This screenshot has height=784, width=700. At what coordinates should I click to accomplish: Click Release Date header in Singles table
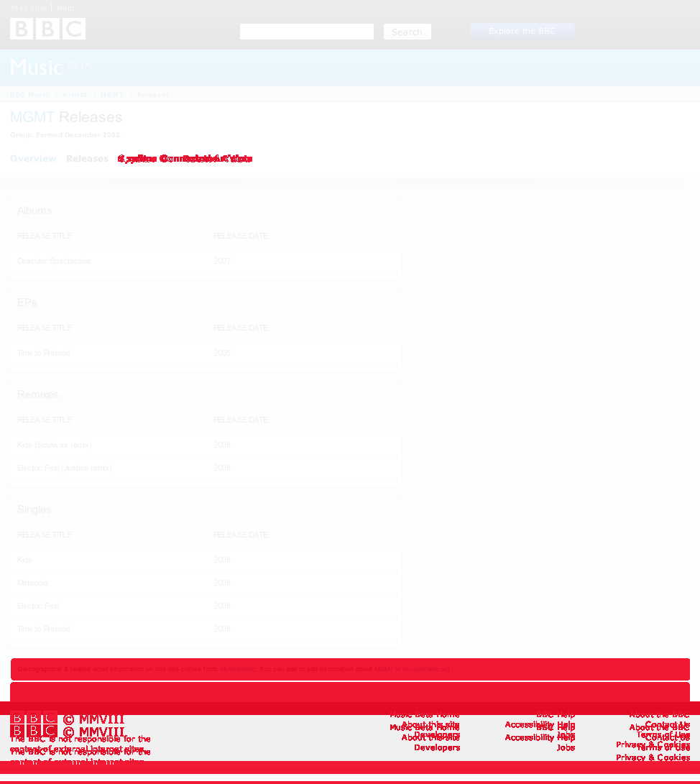(241, 535)
